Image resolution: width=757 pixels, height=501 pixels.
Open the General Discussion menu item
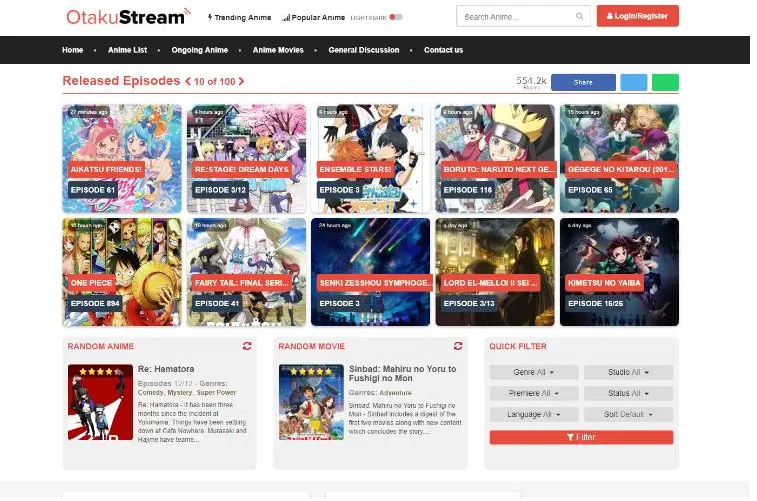(364, 50)
